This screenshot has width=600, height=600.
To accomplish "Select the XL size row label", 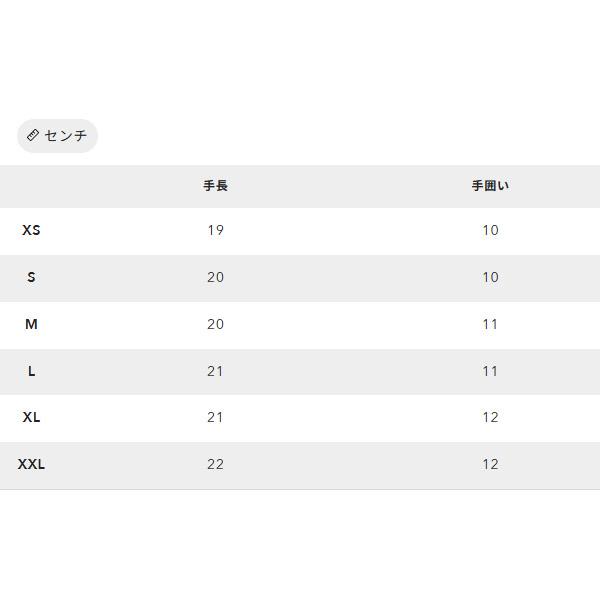I will tap(31, 417).
